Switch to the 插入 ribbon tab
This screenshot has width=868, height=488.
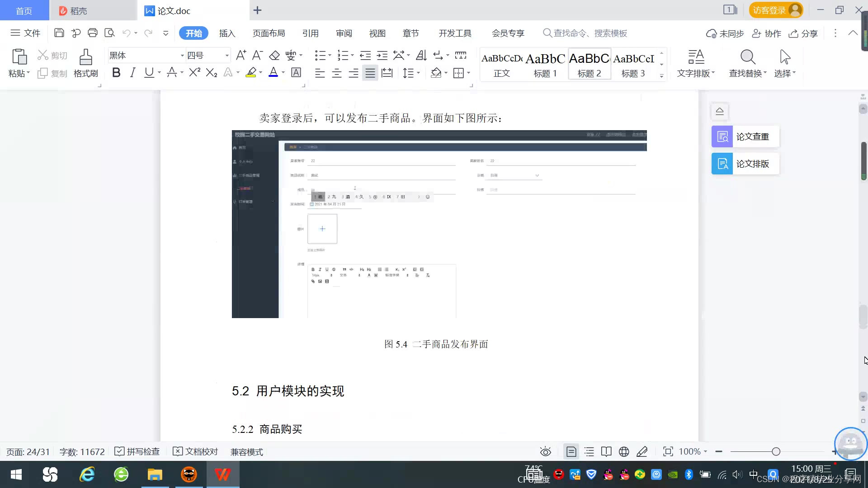(227, 33)
